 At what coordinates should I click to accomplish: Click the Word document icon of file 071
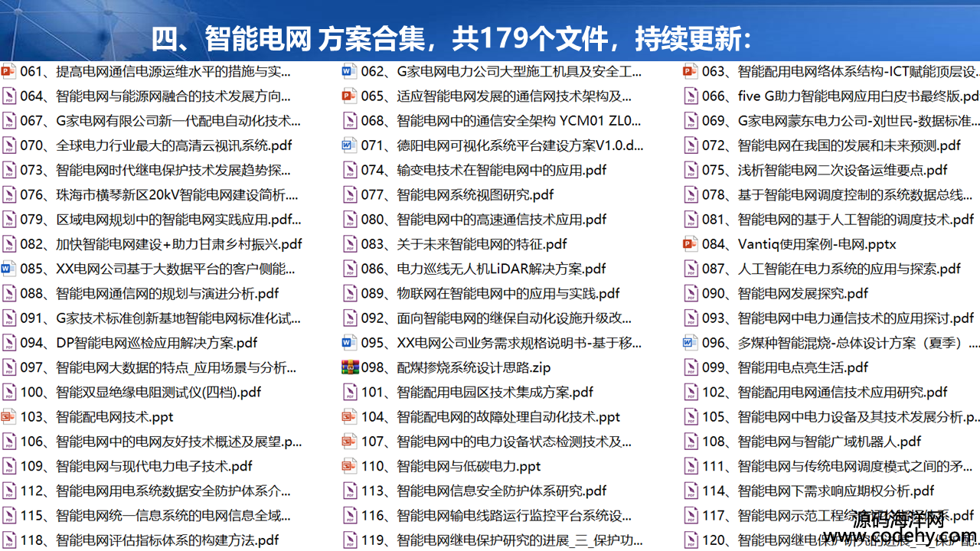(x=349, y=145)
